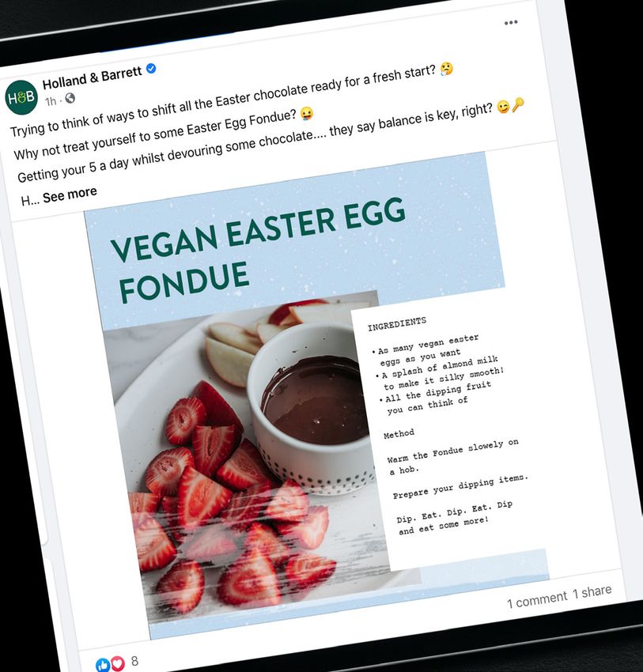Open the 1 share link
Screen dimensions: 643x672
[592, 592]
